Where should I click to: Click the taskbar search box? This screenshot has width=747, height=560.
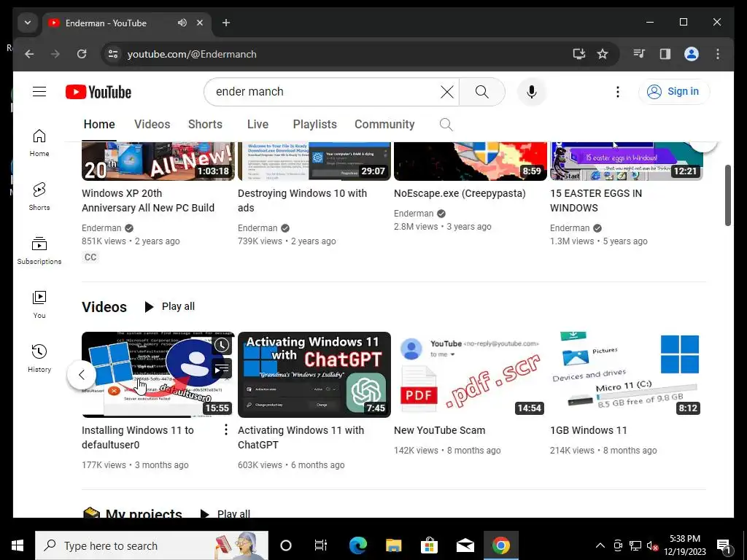coord(152,545)
